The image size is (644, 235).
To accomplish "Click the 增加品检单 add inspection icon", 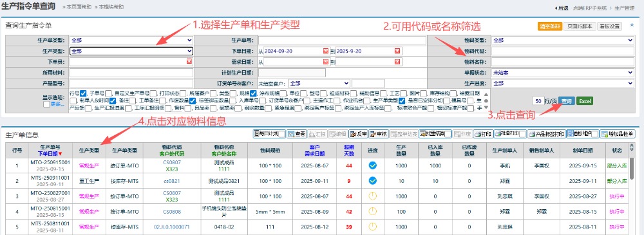I will 618,134.
